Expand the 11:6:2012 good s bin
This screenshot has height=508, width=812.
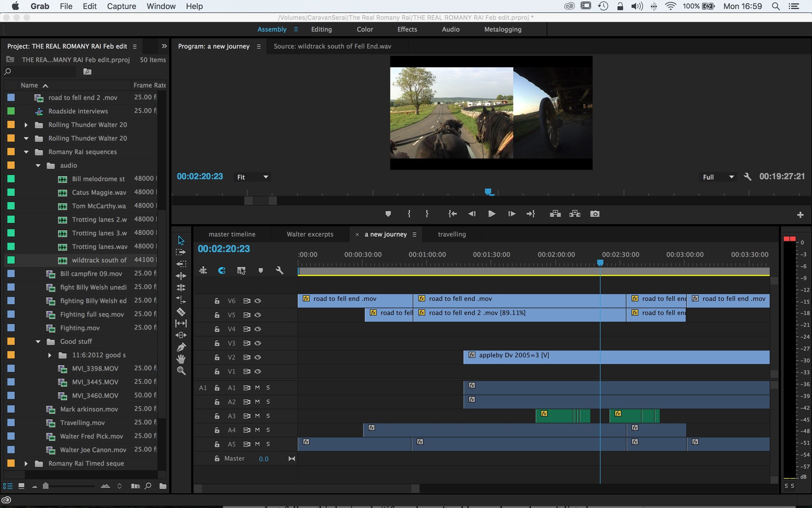50,355
